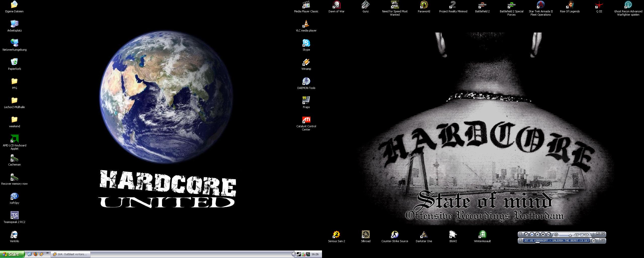The width and height of the screenshot is (644, 258).
Task: Launch Firefox from Quick Launch
Action: (35, 254)
